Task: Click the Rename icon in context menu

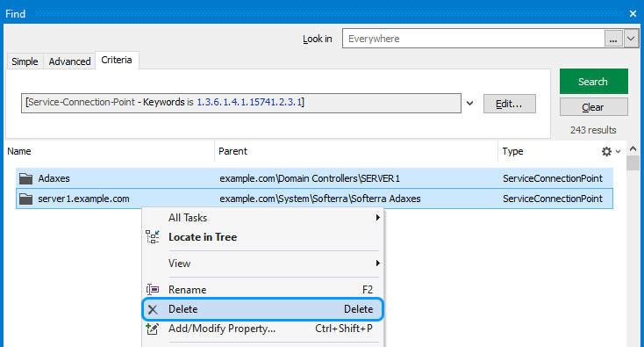Action: click(x=153, y=289)
